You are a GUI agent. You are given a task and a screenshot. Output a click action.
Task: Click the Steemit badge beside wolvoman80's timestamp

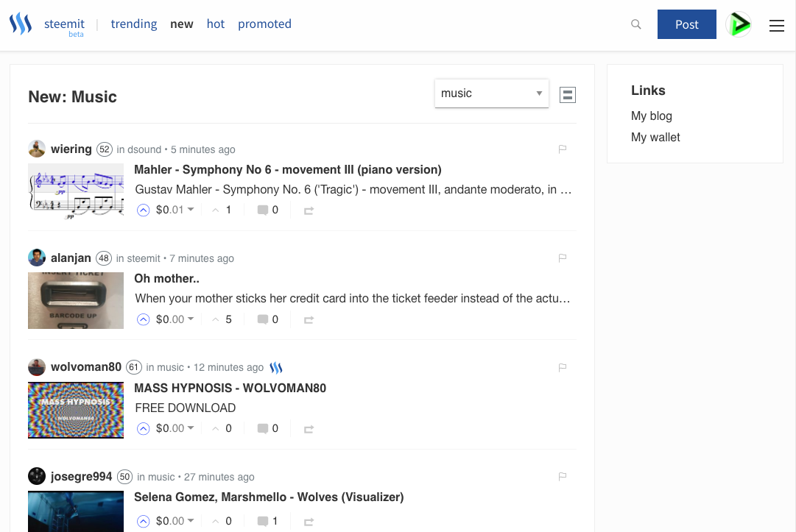275,367
